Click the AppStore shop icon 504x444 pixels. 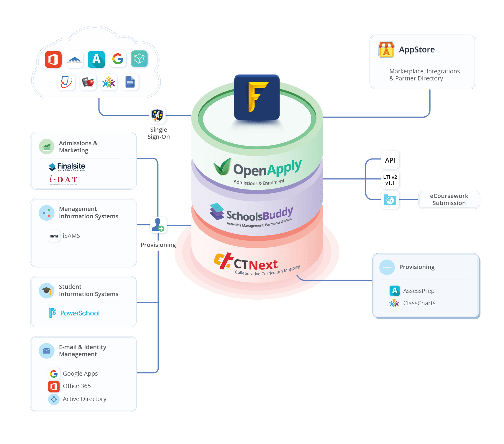click(x=386, y=49)
